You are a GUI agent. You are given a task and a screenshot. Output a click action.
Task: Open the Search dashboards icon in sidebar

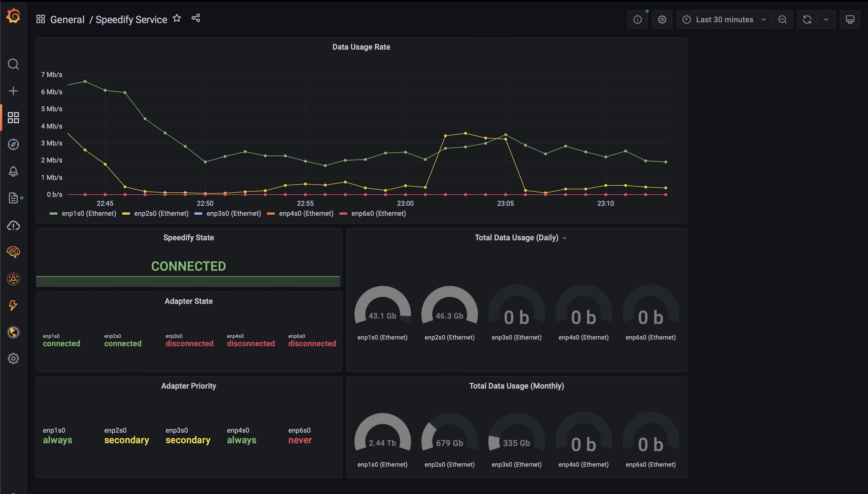coord(13,64)
